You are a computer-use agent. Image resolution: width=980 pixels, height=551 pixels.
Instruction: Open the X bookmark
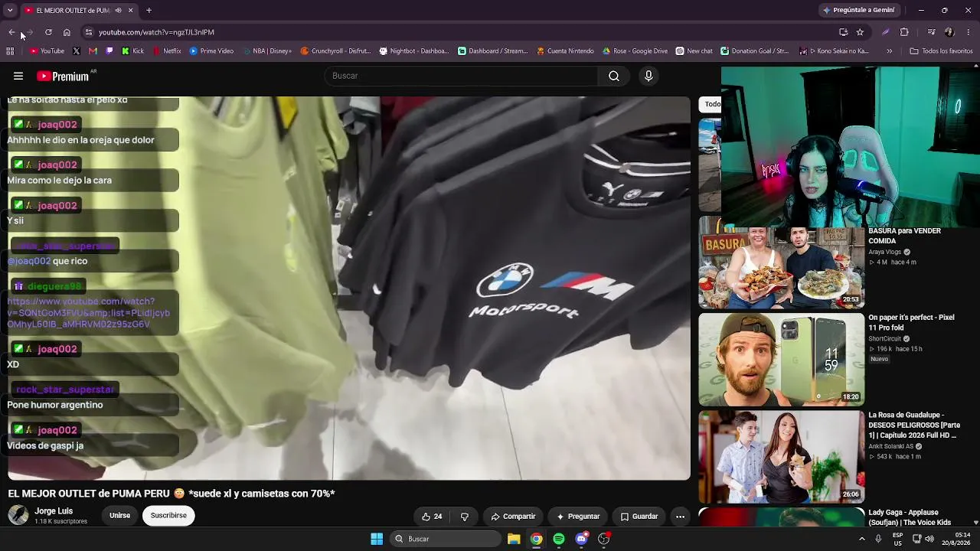point(76,51)
